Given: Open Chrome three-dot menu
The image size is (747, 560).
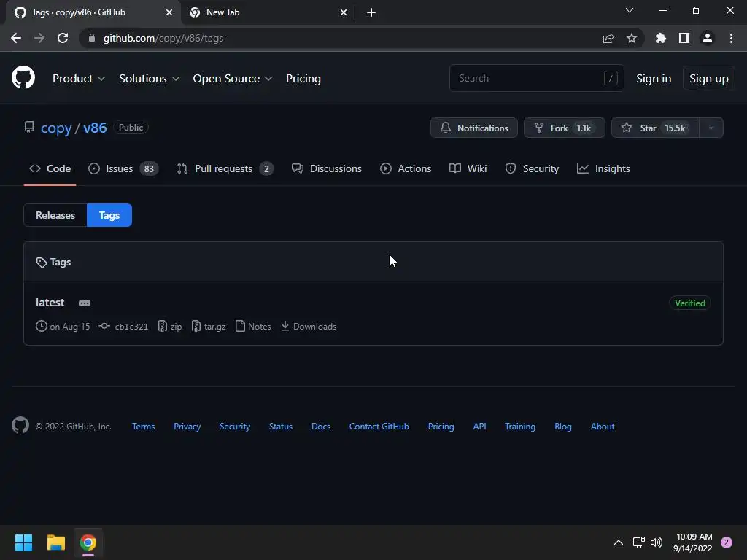Looking at the screenshot, I should coord(731,38).
